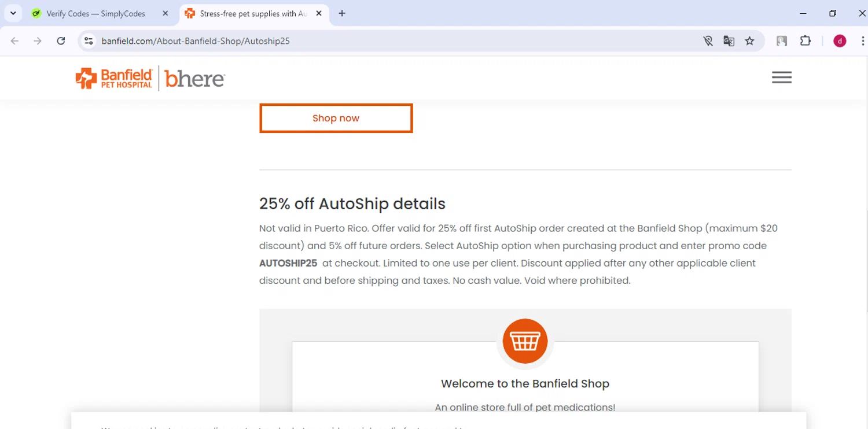Click the blocked location icon in address bar

tap(708, 41)
